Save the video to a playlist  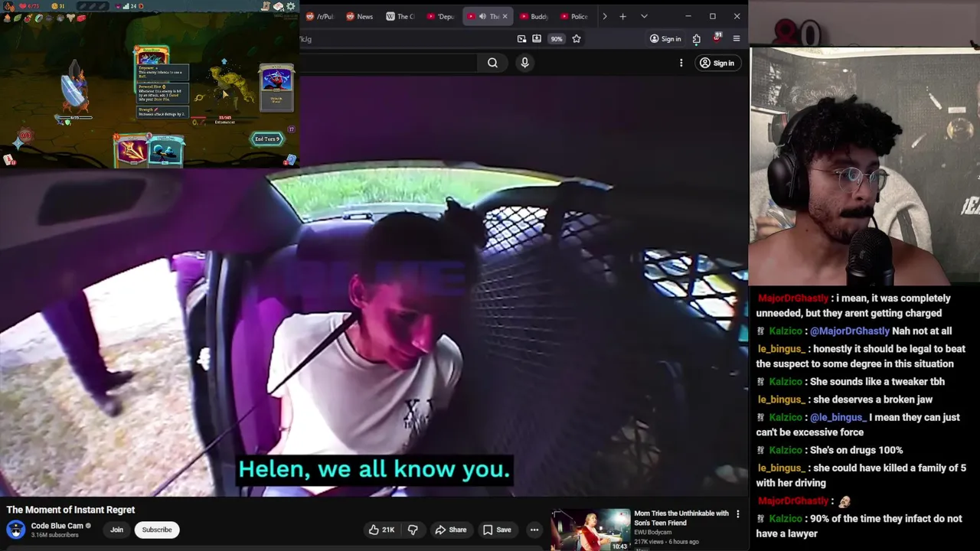496,530
